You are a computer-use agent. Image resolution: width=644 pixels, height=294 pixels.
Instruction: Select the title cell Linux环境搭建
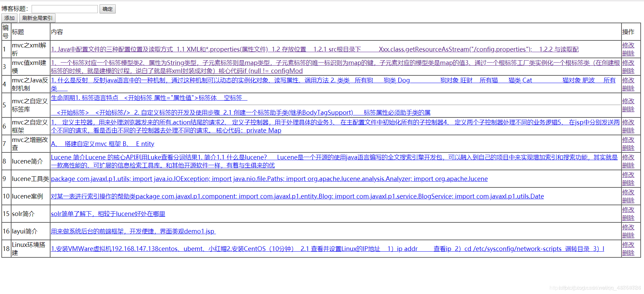pyautogui.click(x=31, y=249)
